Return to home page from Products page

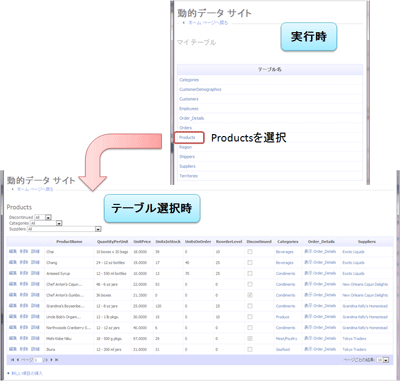coord(35,189)
